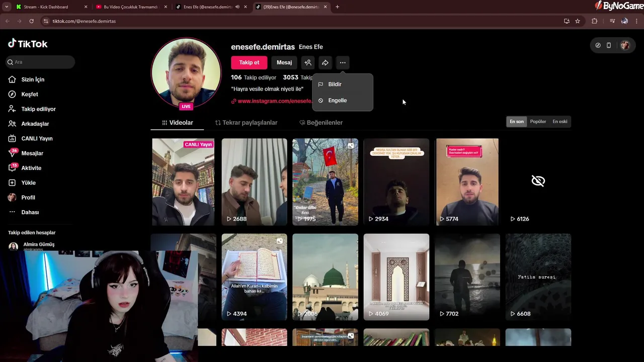
Task: Click the browser back arrow
Action: point(7,21)
